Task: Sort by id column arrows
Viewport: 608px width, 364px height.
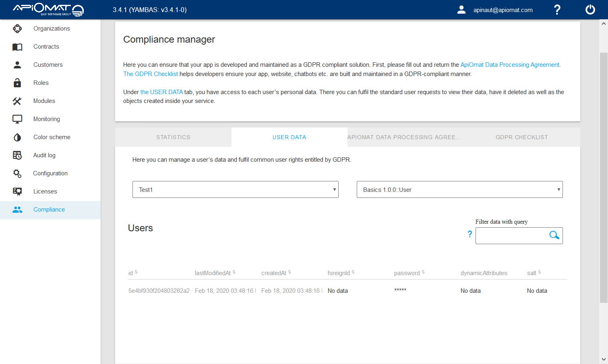Action: click(136, 272)
